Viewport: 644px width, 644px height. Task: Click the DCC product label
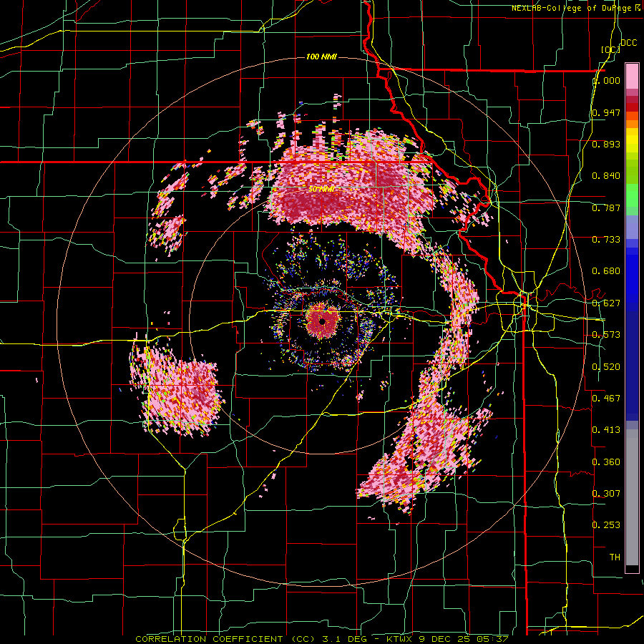pos(628,43)
